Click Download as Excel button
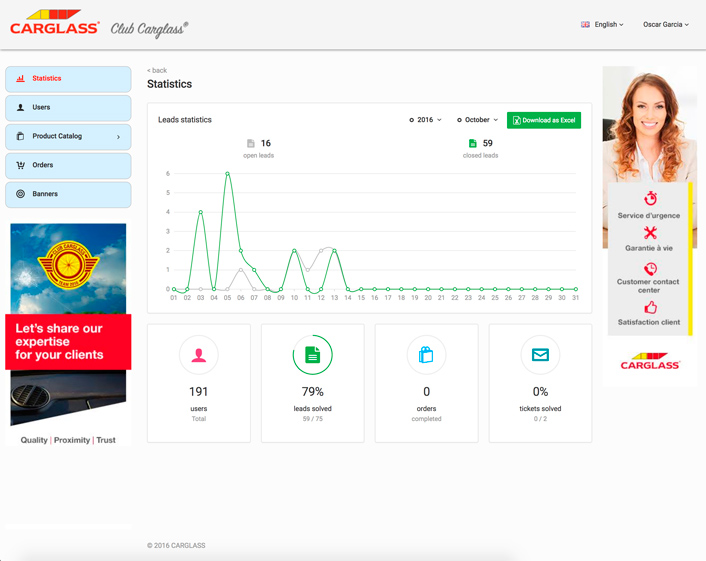 click(544, 120)
